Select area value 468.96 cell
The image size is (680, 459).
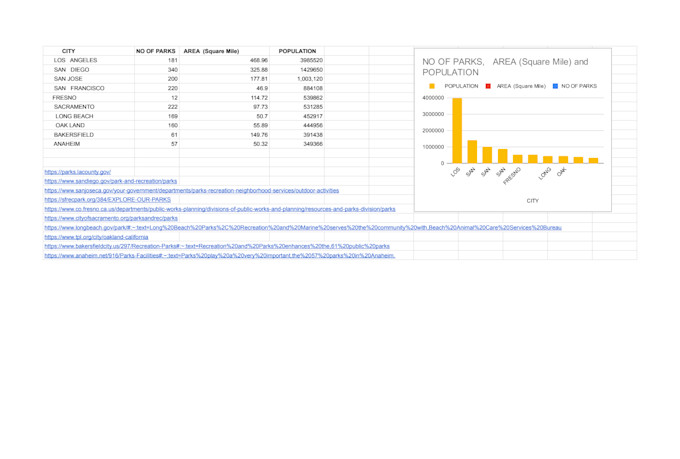pos(224,60)
